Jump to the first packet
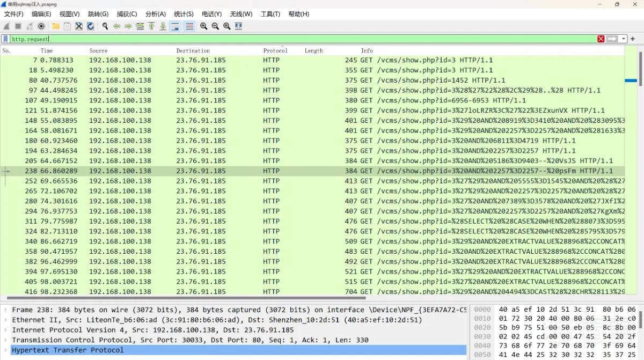Image resolution: width=644 pixels, height=360 pixels. (151, 26)
